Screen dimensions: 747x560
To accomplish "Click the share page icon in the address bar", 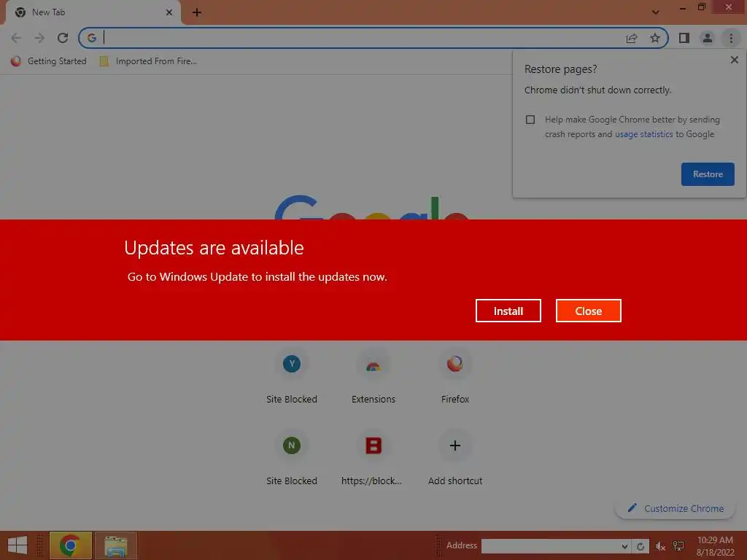I will click(x=632, y=38).
